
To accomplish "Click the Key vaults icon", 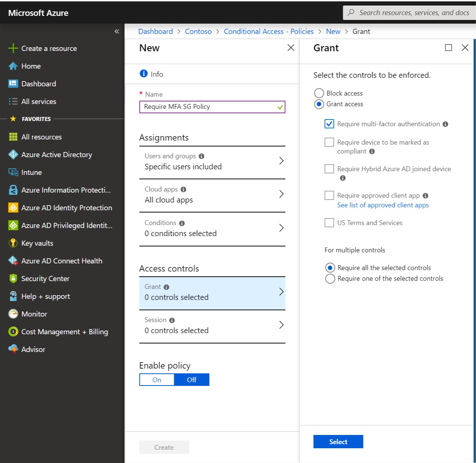I will pyautogui.click(x=13, y=243).
